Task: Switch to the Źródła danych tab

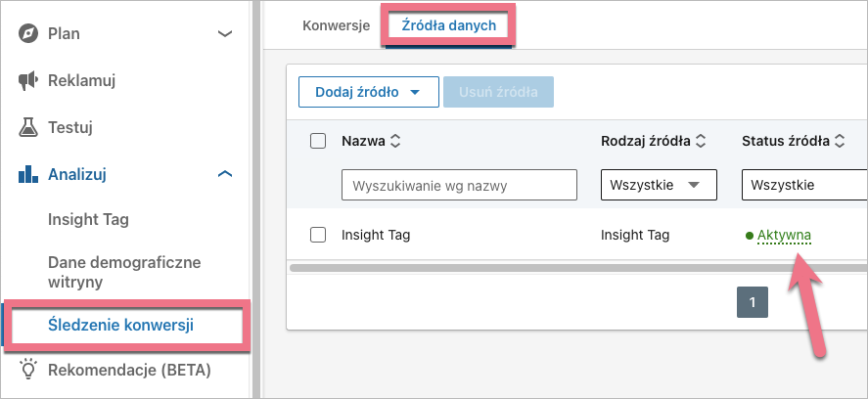Action: pyautogui.click(x=449, y=25)
